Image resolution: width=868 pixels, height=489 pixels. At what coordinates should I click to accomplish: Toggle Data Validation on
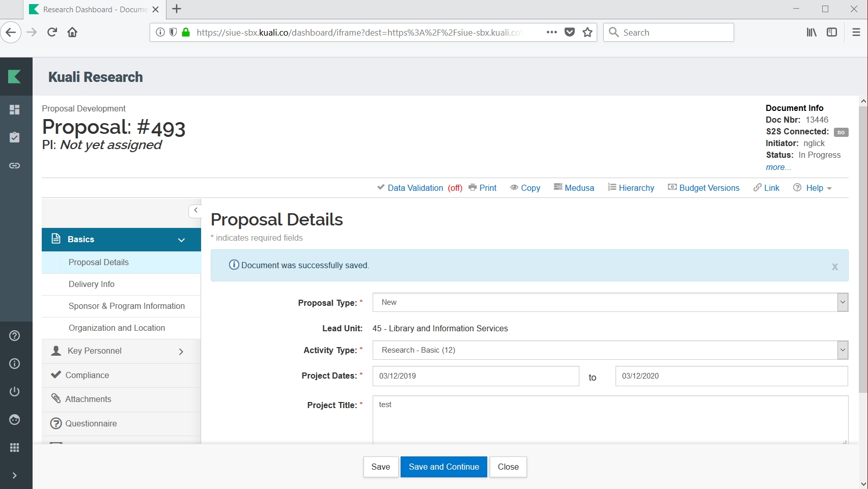click(419, 188)
